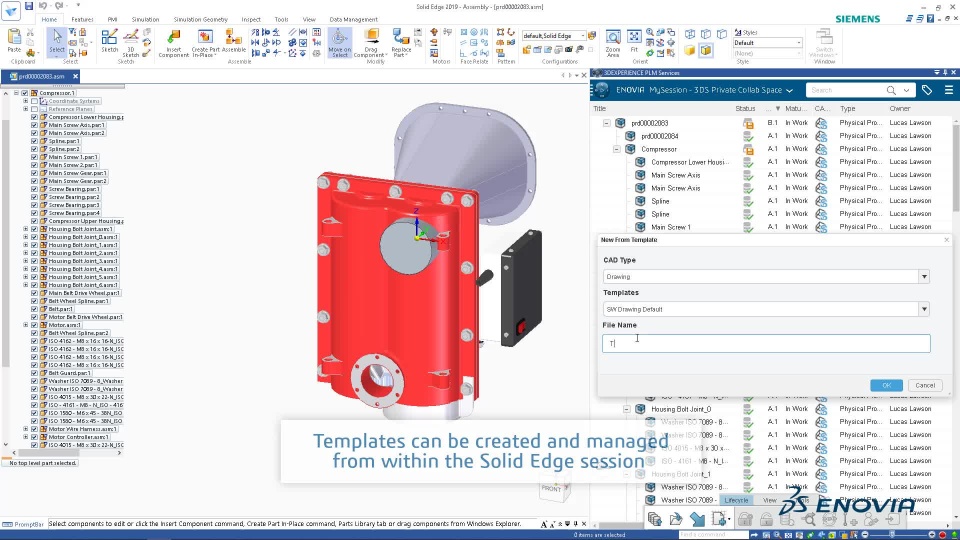The height and width of the screenshot is (540, 960).
Task: Click the ENOVIA compass logo icon
Action: click(x=601, y=90)
